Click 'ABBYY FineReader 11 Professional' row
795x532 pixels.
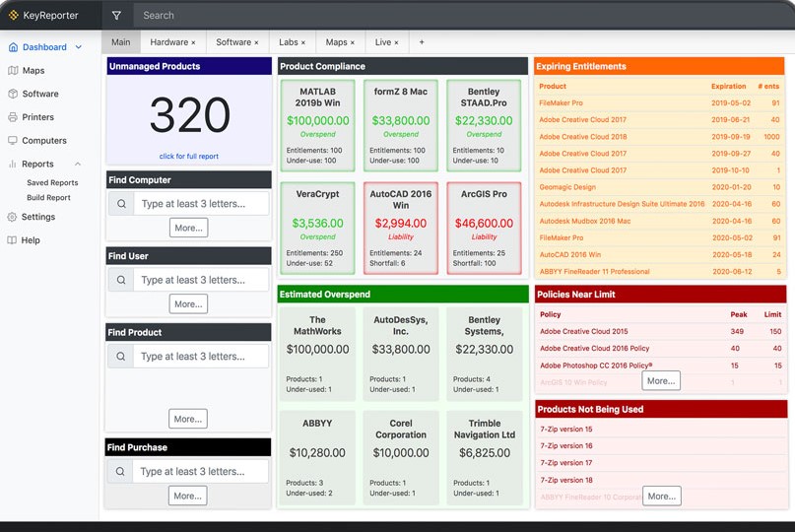point(659,272)
